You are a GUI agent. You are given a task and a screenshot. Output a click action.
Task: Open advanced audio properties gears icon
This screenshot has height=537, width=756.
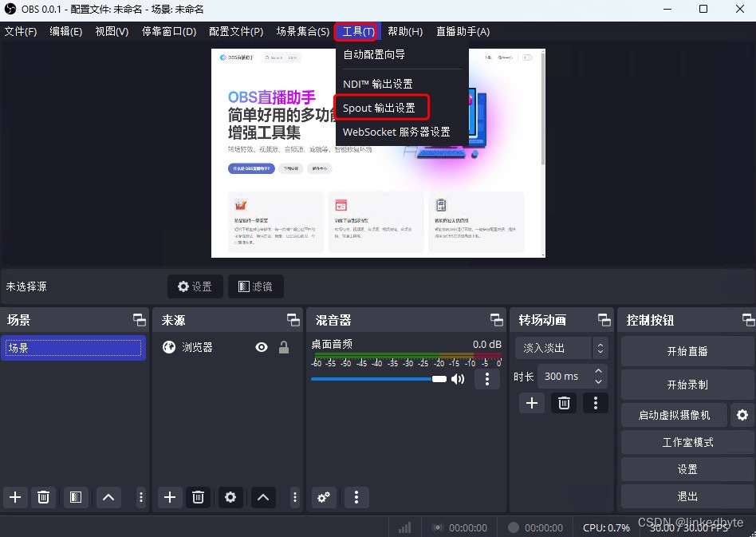pyautogui.click(x=324, y=497)
